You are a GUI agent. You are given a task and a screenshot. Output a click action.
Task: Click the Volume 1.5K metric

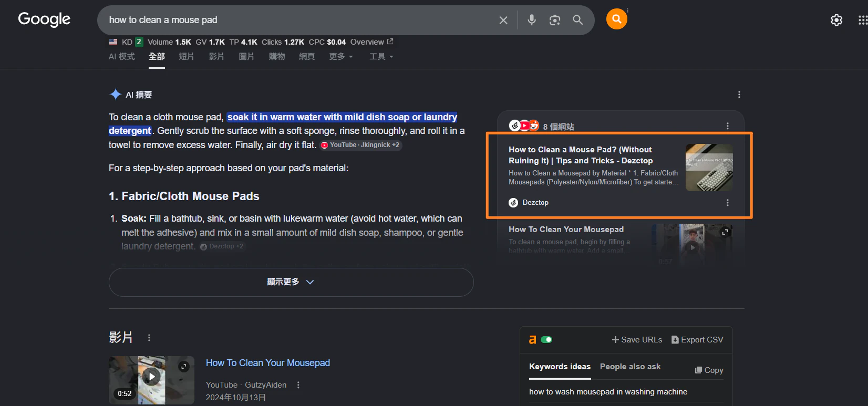(x=169, y=42)
